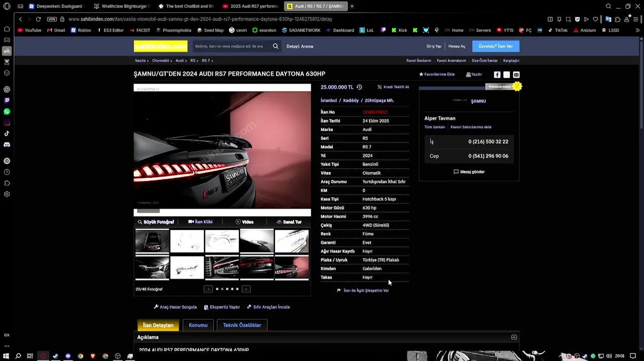Share the listing via Facebook icon
The image size is (644, 361).
tap(497, 75)
